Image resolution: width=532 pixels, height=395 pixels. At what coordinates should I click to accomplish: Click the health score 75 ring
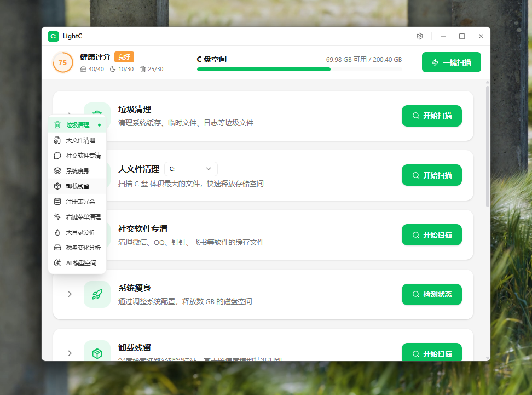[x=63, y=62]
